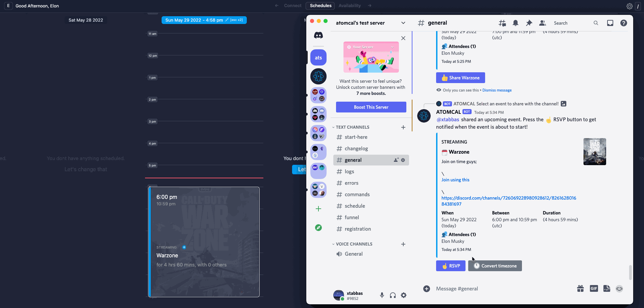Open Threads icon in channel header
The width and height of the screenshot is (644, 308).
(502, 23)
